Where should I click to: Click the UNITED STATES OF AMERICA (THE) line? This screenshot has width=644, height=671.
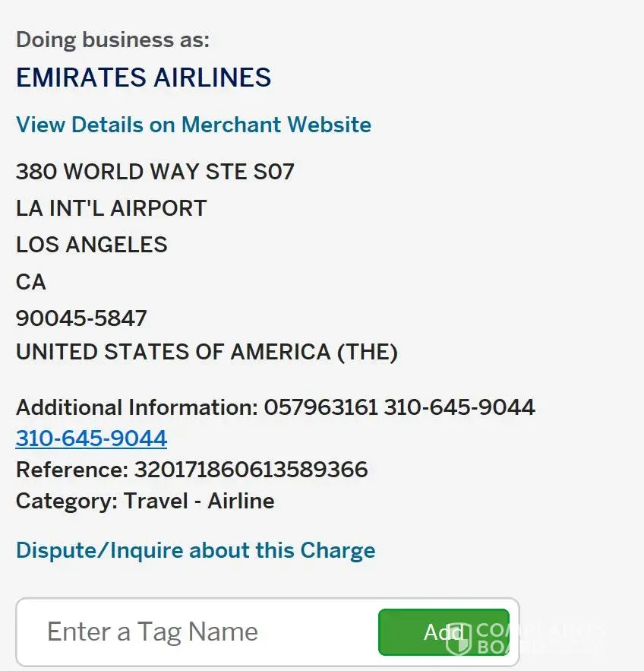point(207,353)
